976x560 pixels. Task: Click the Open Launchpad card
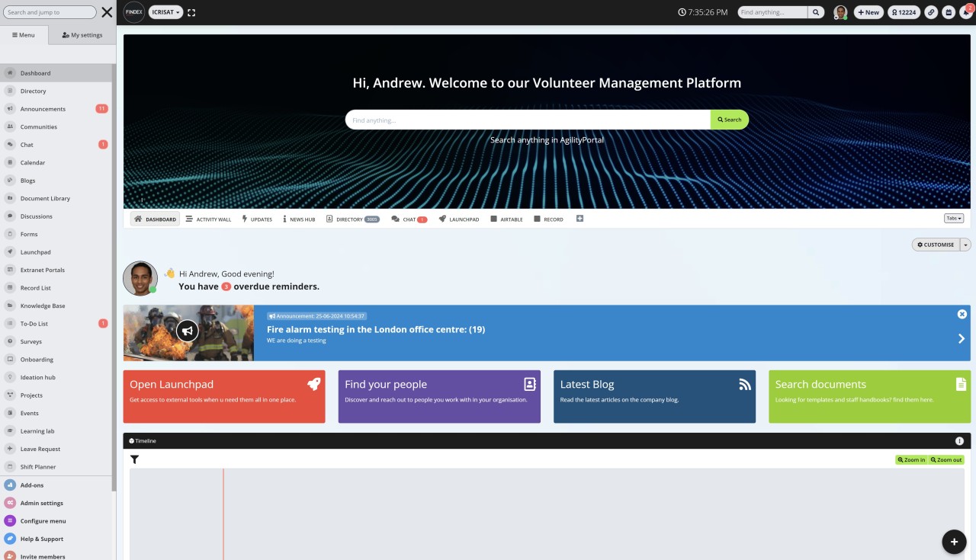click(x=223, y=396)
